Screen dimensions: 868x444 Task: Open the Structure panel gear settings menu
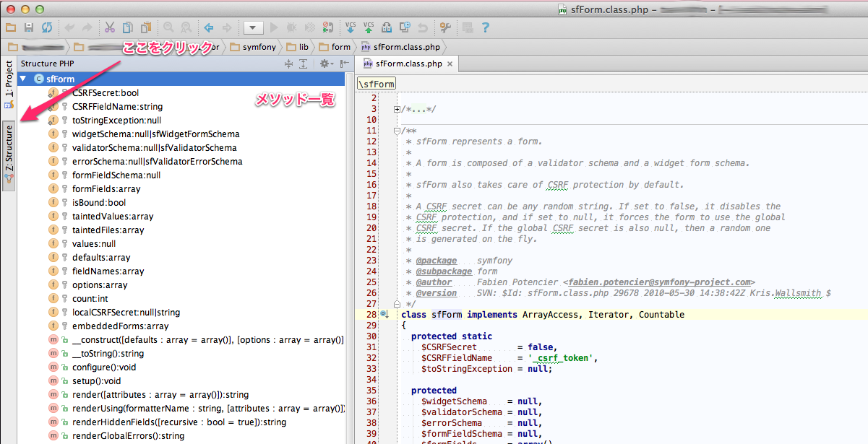325,64
